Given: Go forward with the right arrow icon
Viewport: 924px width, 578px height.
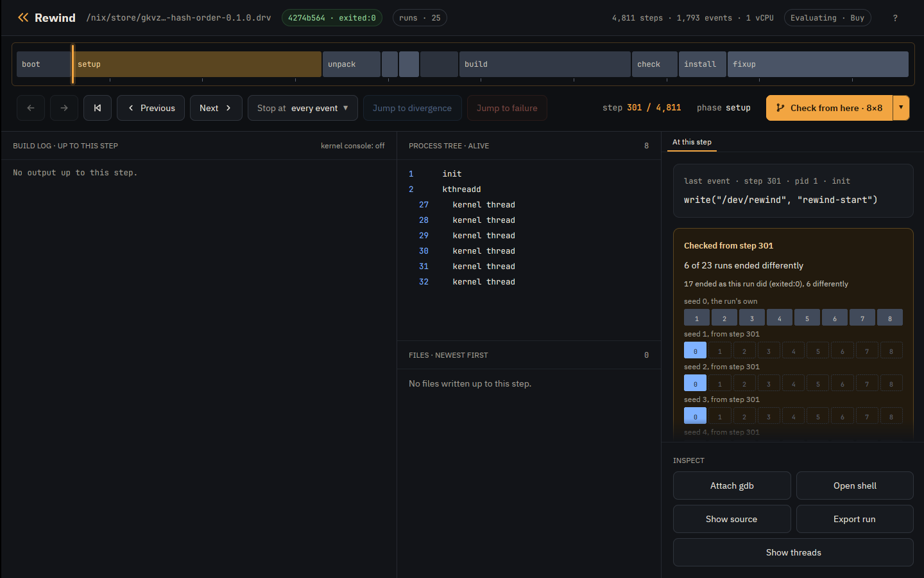Looking at the screenshot, I should coord(64,108).
